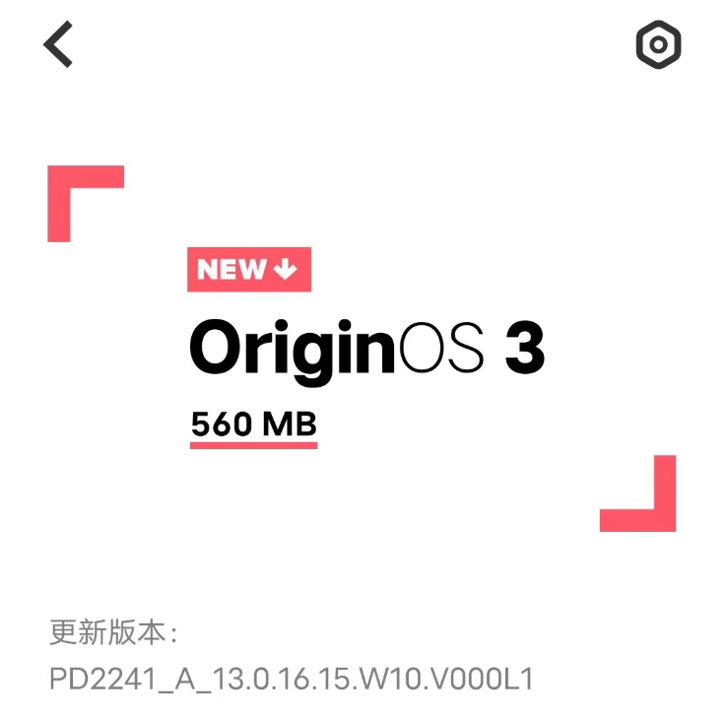This screenshot has width=728, height=717.
Task: Click the red underline beneath 560 MB
Action: (253, 445)
